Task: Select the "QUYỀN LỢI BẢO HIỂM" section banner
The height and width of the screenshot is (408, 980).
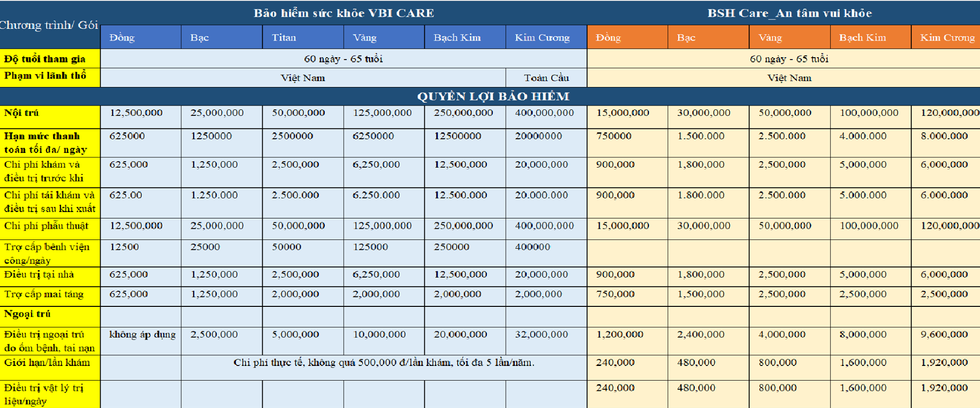Action: 493,96
